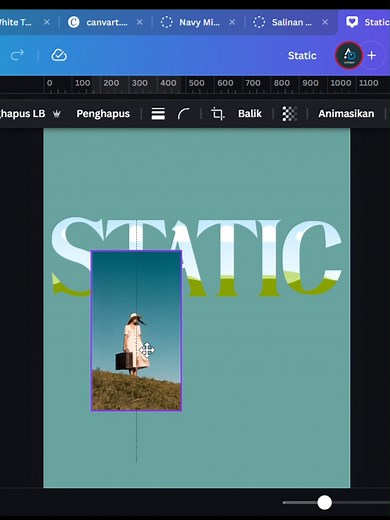Click the redo arrow icon

(x=17, y=55)
